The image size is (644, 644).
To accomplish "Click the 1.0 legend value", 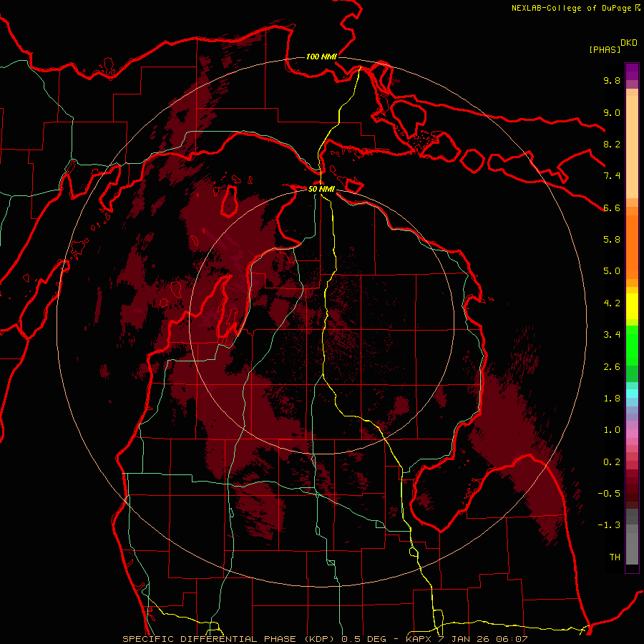I will tap(612, 430).
